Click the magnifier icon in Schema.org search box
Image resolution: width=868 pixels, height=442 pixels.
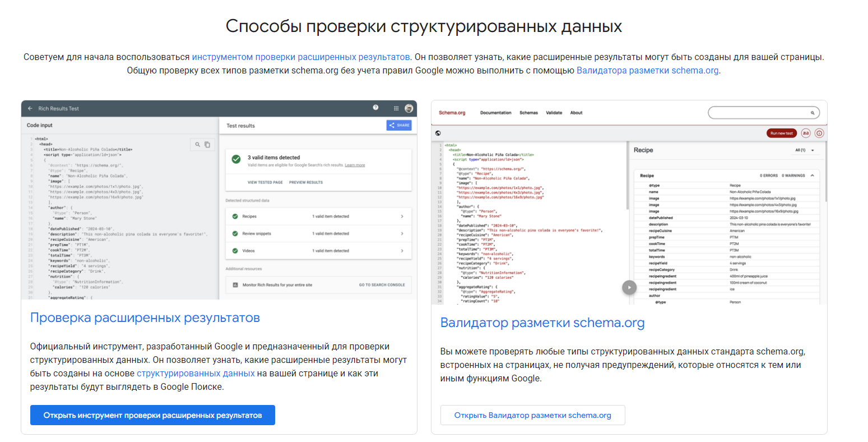[x=813, y=113]
